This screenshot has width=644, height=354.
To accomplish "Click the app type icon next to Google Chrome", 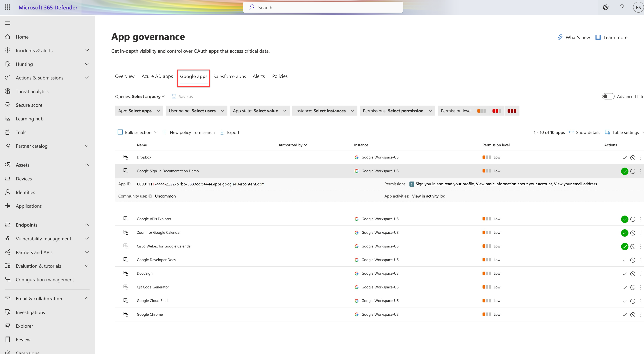I will coord(126,314).
